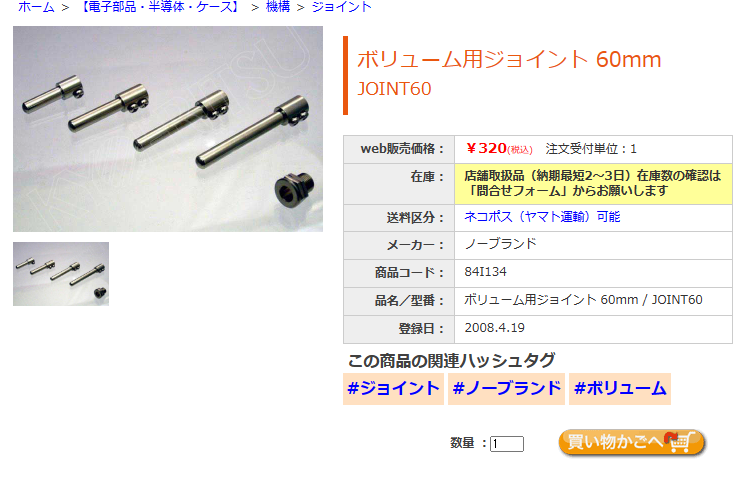Click the JOINT60 model subtitle

click(x=394, y=89)
